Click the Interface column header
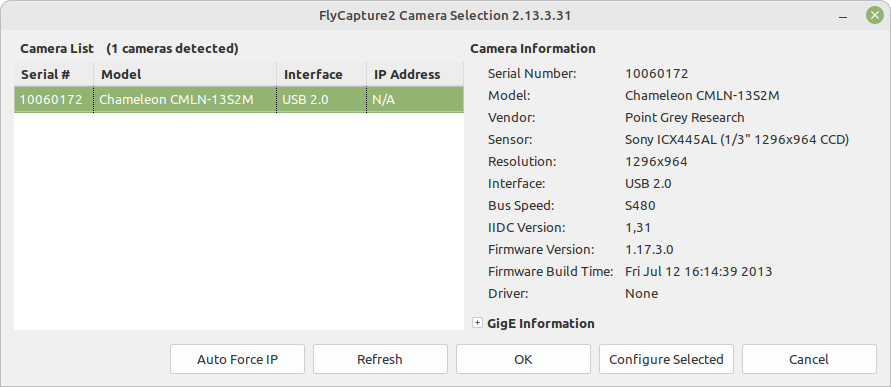This screenshot has width=891, height=387. (322, 74)
